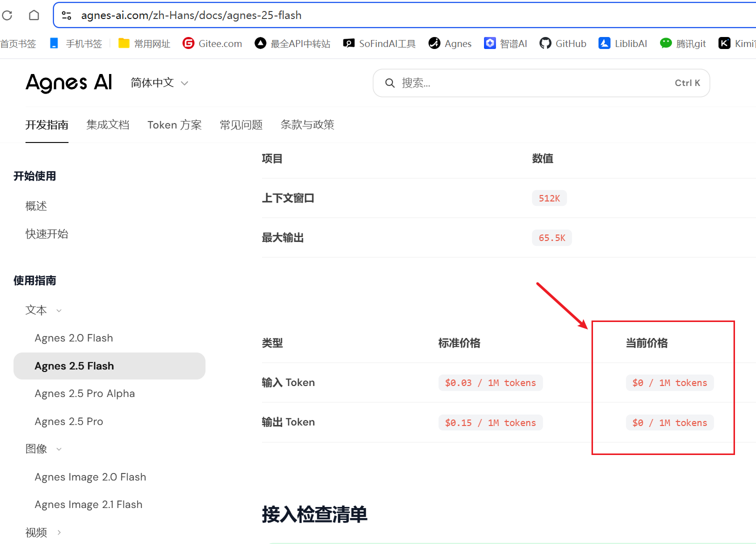This screenshot has width=756, height=544.
Task: Click the 输出 Token current price $0
Action: [670, 423]
